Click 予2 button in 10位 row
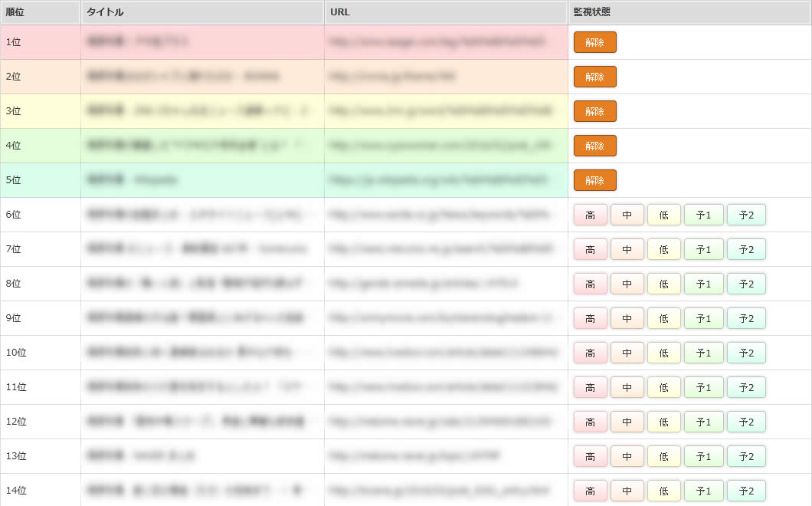 [x=746, y=353]
